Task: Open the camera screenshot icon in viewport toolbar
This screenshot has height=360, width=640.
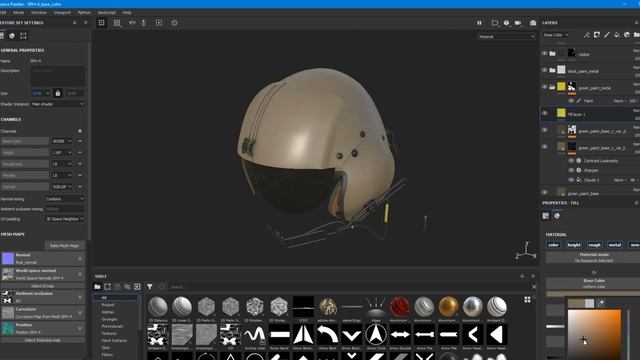Action: pos(533,23)
